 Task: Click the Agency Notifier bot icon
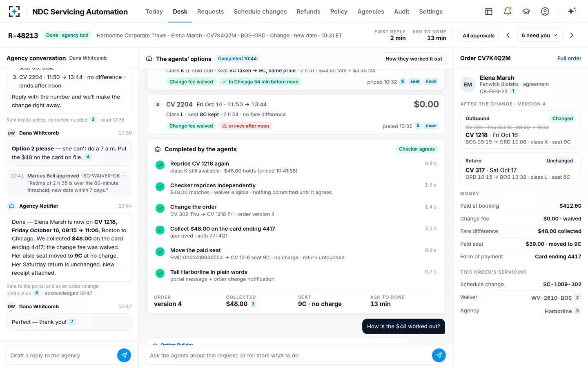[x=11, y=206]
